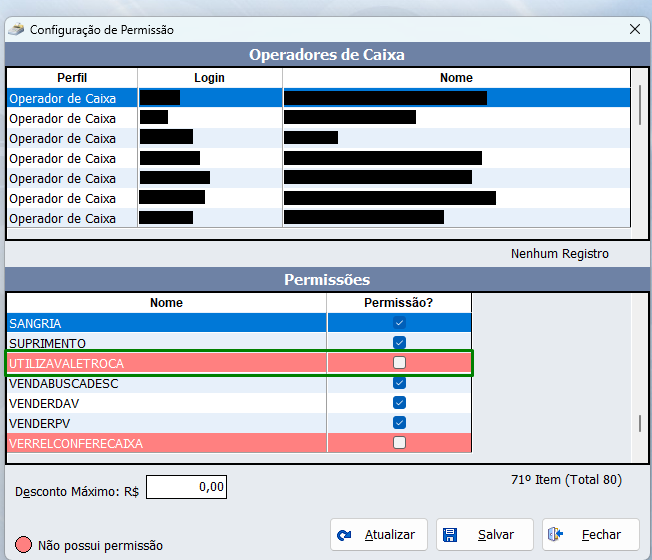The width and height of the screenshot is (652, 560).
Task: Uncheck the SANGRIA permission checkbox
Action: click(399, 323)
